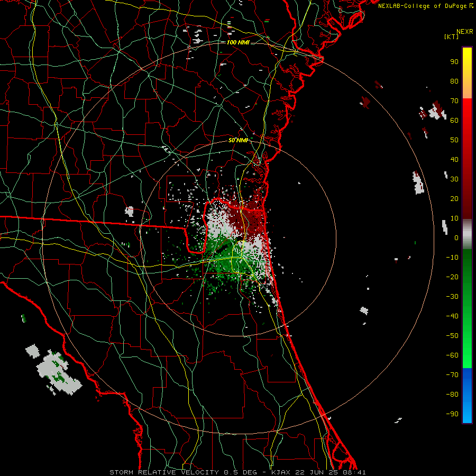
Task: Click the NEXR label above color scale
Action: pos(465,32)
